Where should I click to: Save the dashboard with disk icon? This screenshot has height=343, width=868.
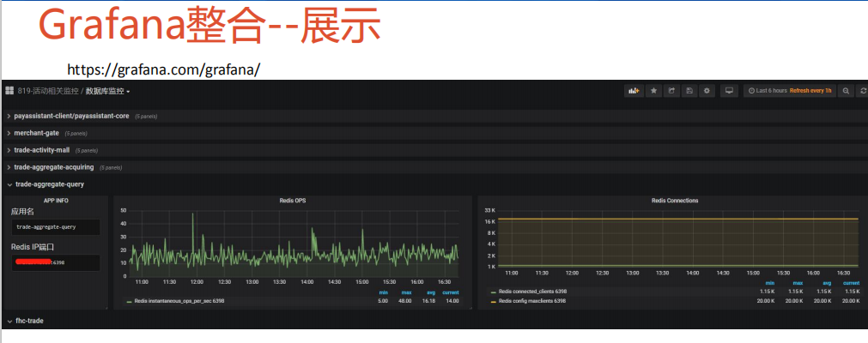689,91
